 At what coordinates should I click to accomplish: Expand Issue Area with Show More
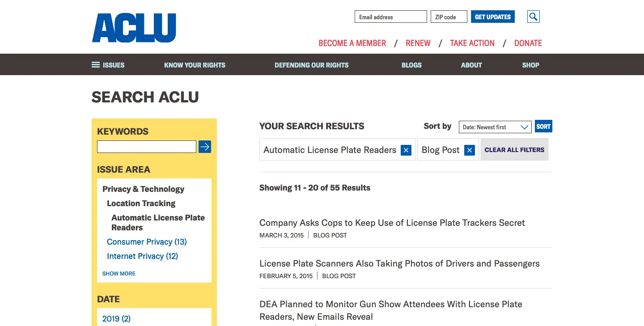[x=119, y=273]
